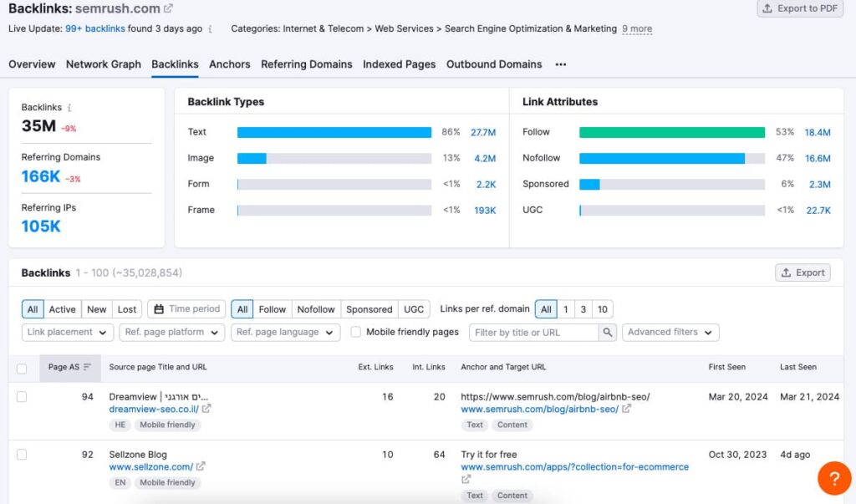The height and width of the screenshot is (504, 856).
Task: Open Link placement dropdown
Action: point(68,332)
